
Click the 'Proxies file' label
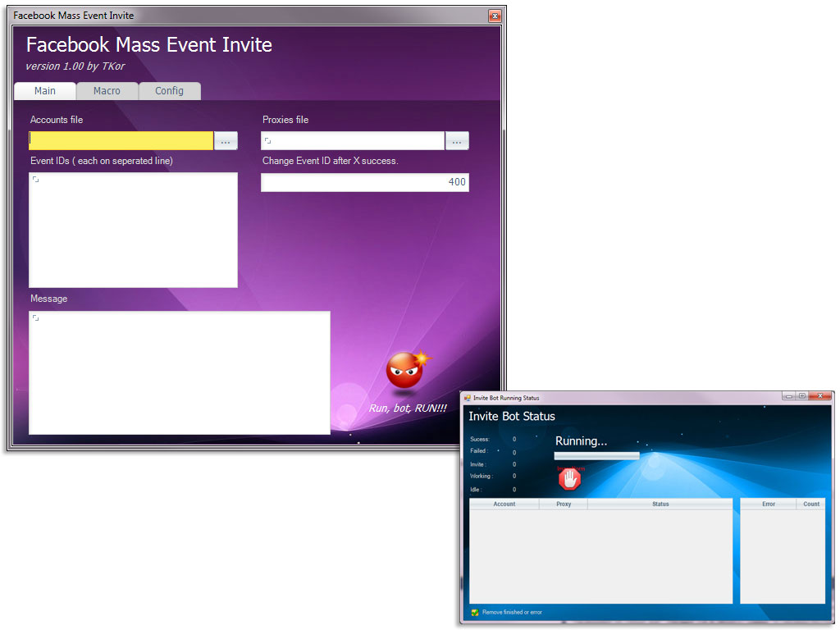point(285,120)
